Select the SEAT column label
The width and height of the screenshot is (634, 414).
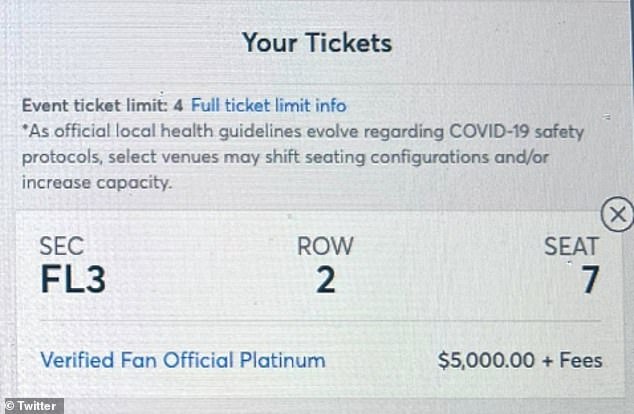coord(571,247)
